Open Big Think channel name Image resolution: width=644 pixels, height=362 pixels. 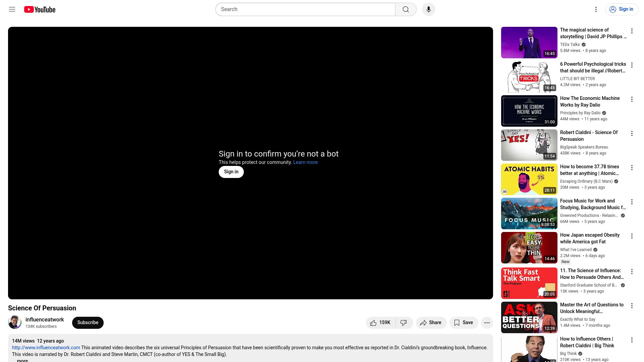[x=568, y=354]
